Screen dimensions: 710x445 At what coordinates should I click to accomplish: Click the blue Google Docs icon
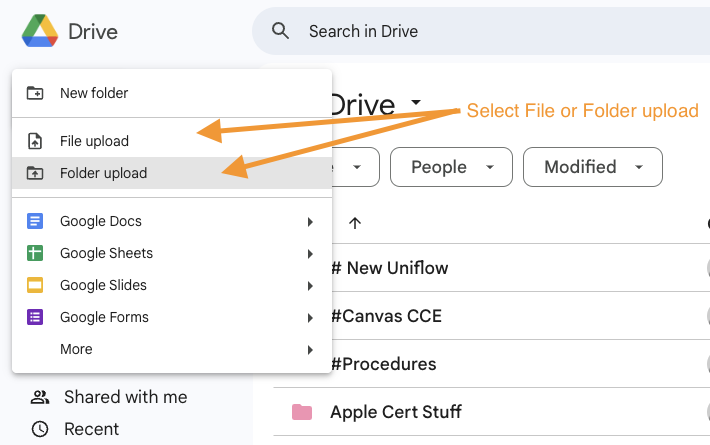click(35, 221)
